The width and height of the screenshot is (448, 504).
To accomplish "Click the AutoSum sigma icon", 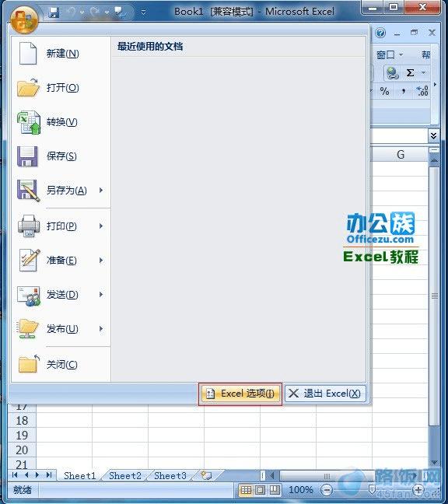I will (x=410, y=73).
